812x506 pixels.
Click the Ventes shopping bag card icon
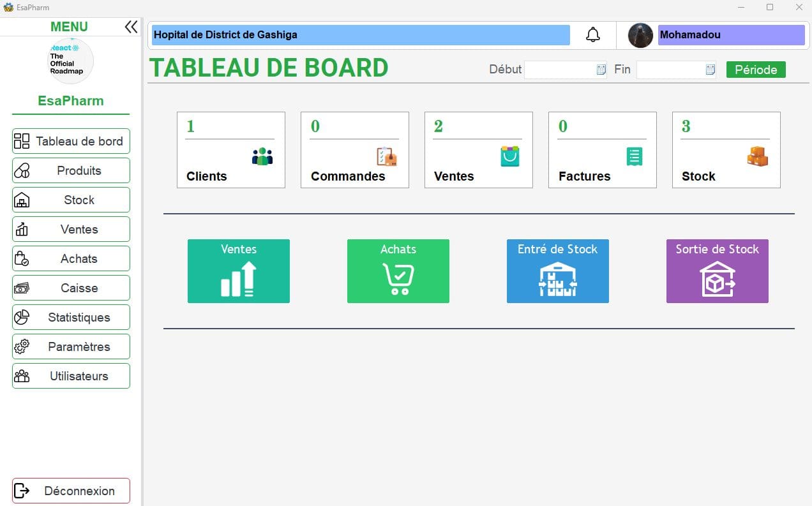pyautogui.click(x=510, y=156)
